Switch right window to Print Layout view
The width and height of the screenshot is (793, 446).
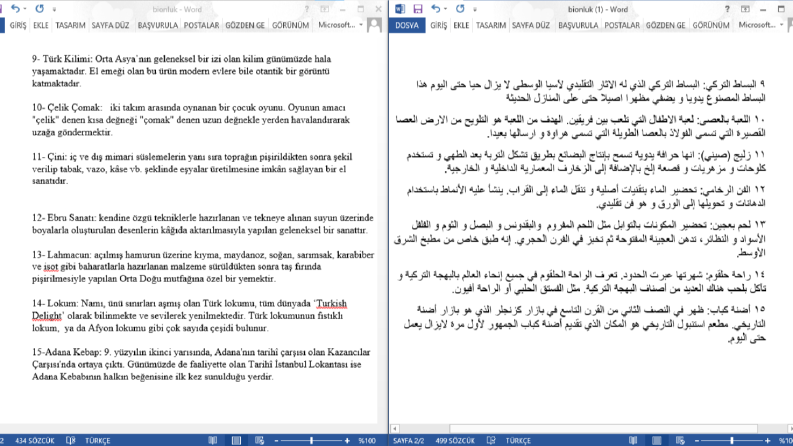656,440
